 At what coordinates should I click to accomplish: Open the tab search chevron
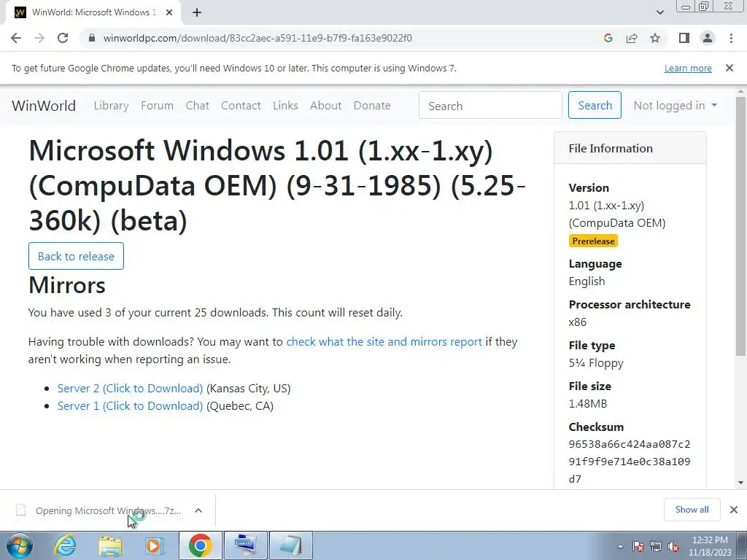coord(659,12)
